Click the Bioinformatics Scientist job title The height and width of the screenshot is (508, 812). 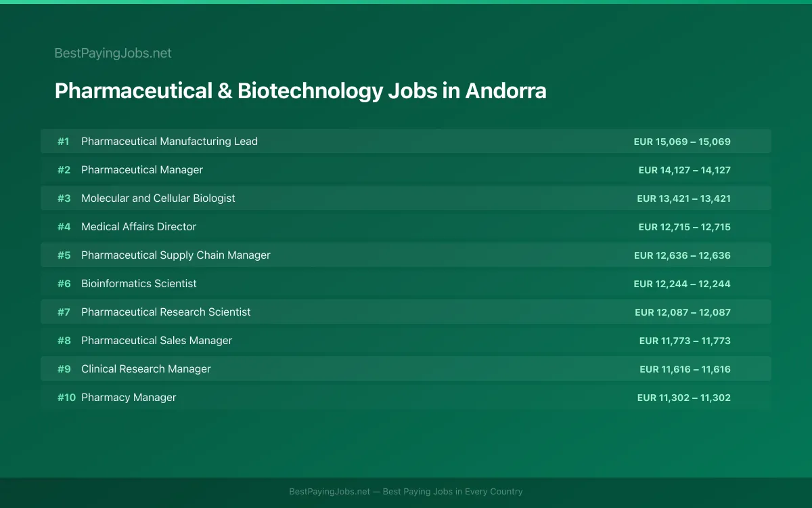pyautogui.click(x=139, y=284)
